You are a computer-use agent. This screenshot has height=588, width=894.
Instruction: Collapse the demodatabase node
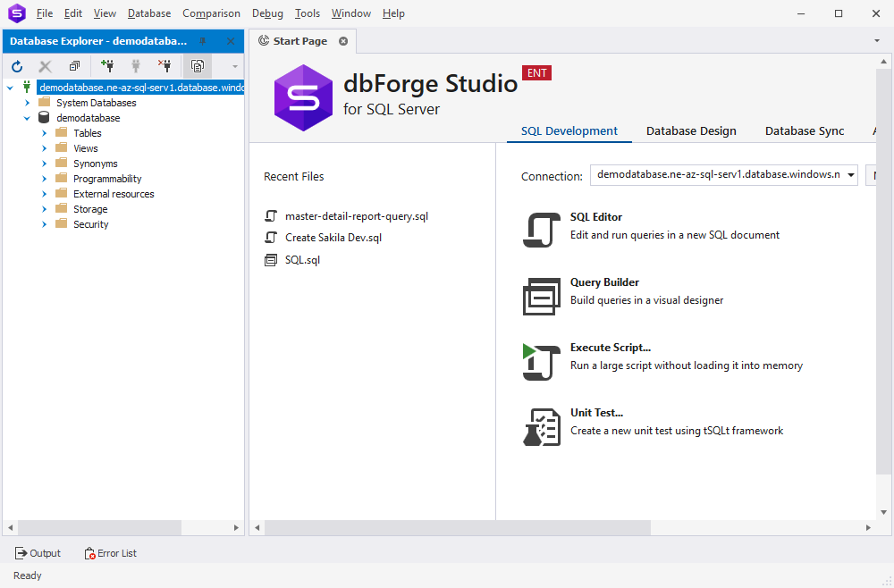point(27,118)
